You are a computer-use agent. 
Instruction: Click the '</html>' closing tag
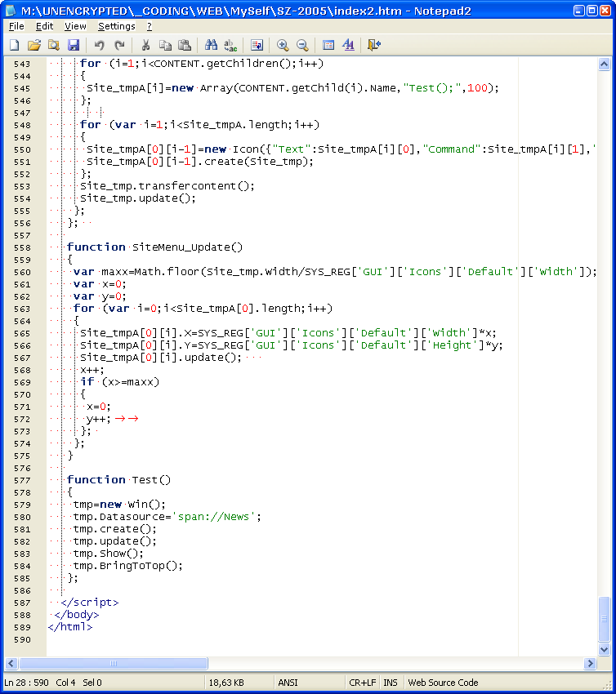pyautogui.click(x=70, y=627)
